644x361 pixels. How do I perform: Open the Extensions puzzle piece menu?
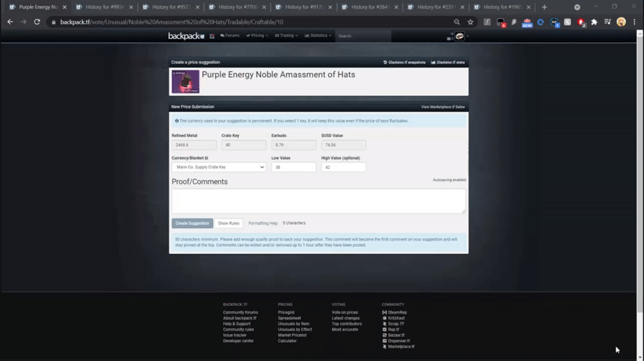tap(594, 22)
